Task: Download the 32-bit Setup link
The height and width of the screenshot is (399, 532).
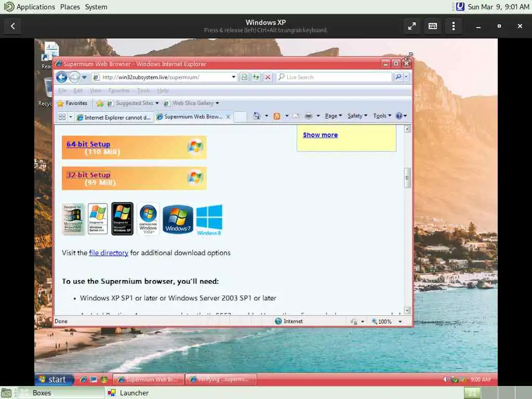Action: pyautogui.click(x=88, y=175)
